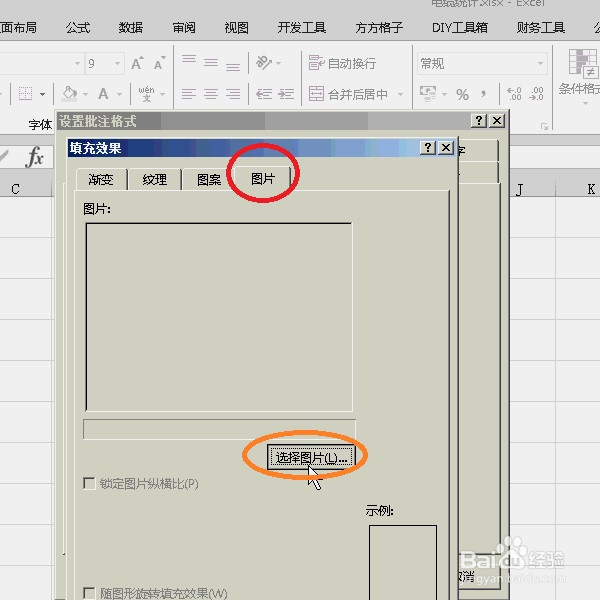The image size is (600, 600).
Task: Apply percent style format
Action: click(x=462, y=95)
